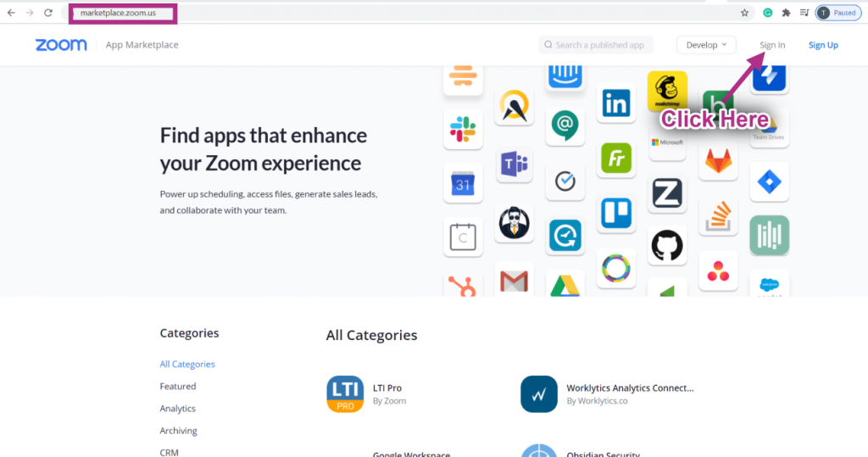Open the Extensions puzzle piece icon
This screenshot has width=868, height=457.
786,13
